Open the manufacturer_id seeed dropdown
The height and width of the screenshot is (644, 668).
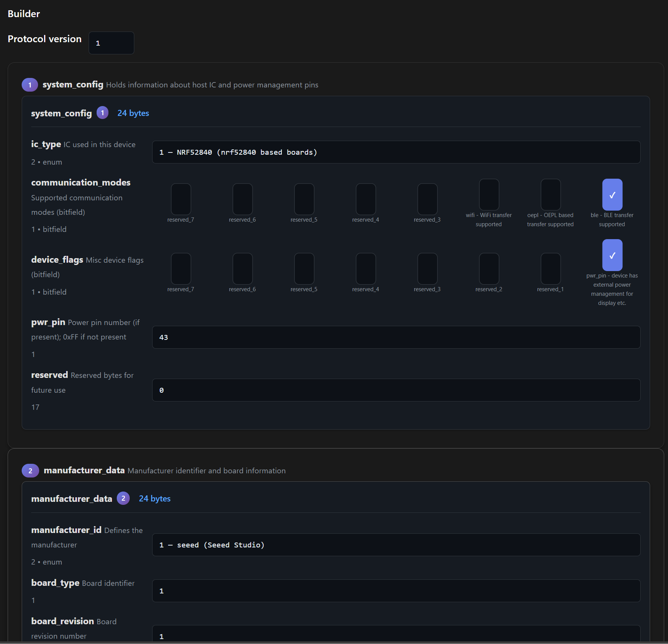pos(396,545)
